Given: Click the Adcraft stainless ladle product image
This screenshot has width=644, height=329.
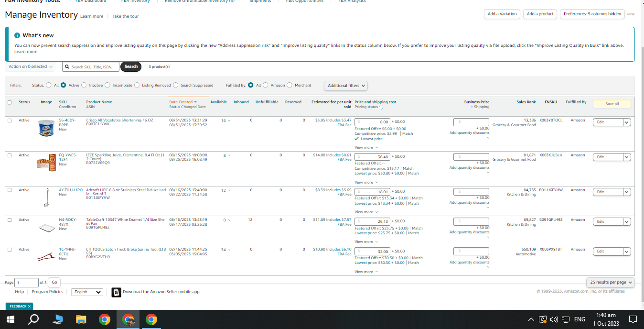Looking at the screenshot, I should point(46,197).
